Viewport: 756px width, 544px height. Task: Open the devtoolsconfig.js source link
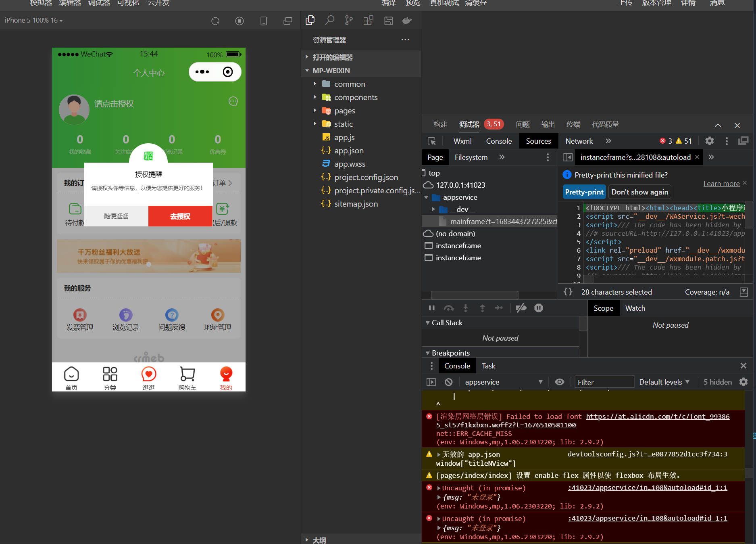647,454
